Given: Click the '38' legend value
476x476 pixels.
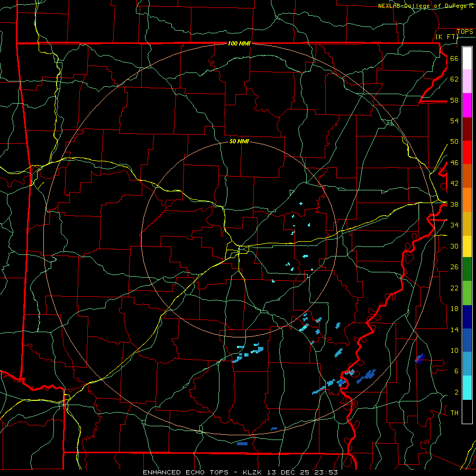Looking at the screenshot, I should click(454, 205).
